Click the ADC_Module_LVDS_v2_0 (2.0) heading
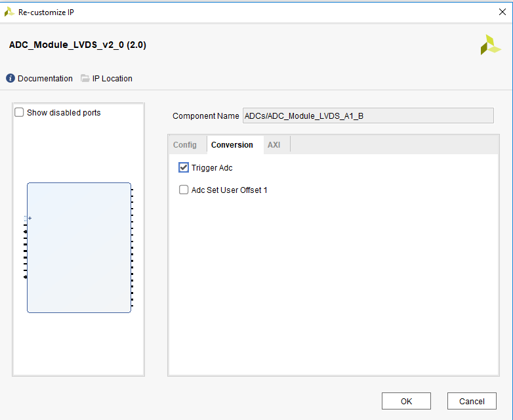Image resolution: width=513 pixels, height=420 pixels. tap(77, 45)
